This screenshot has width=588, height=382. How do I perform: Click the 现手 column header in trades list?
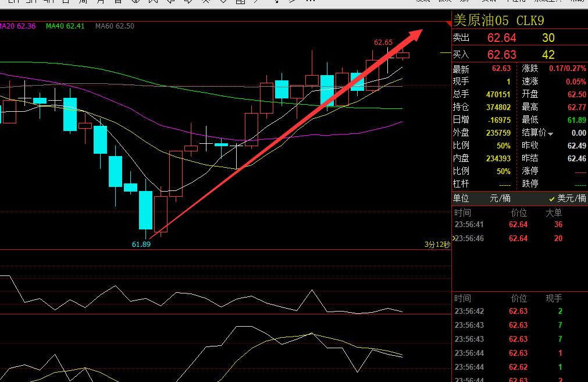click(x=554, y=299)
